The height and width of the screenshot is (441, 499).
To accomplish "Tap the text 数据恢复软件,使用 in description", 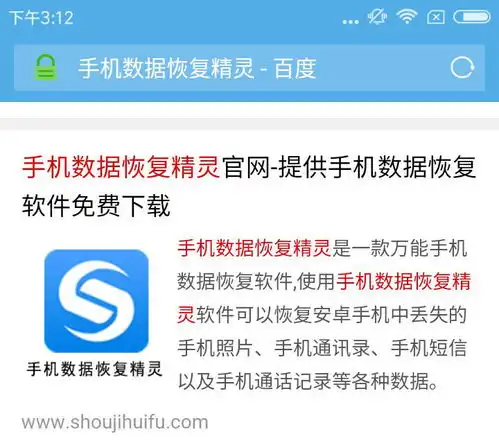I will coord(256,282).
